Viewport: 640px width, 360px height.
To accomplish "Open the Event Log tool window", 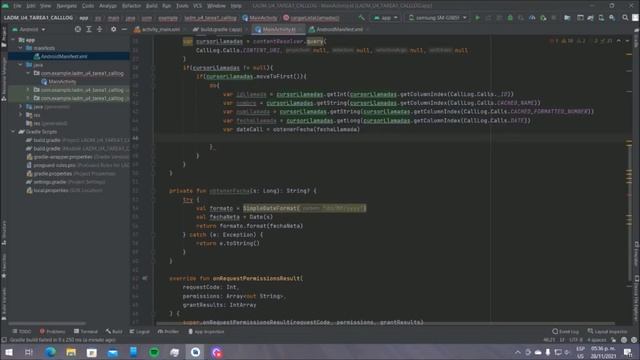I will [x=566, y=331].
